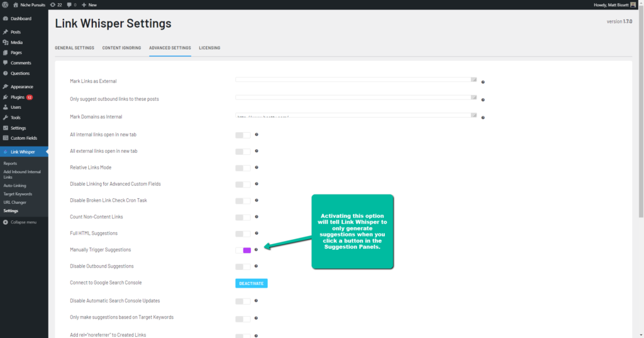
Task: Show help for Mark Links as External
Action: pyautogui.click(x=483, y=82)
